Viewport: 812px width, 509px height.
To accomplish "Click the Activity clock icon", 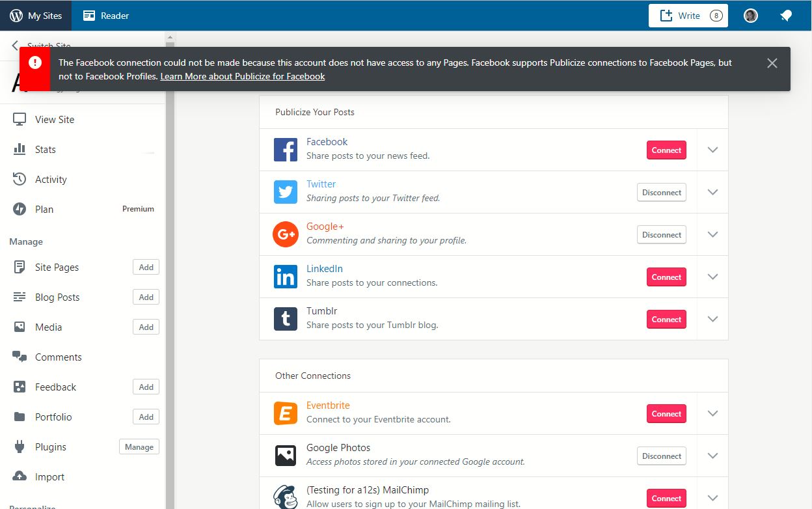I will click(20, 179).
